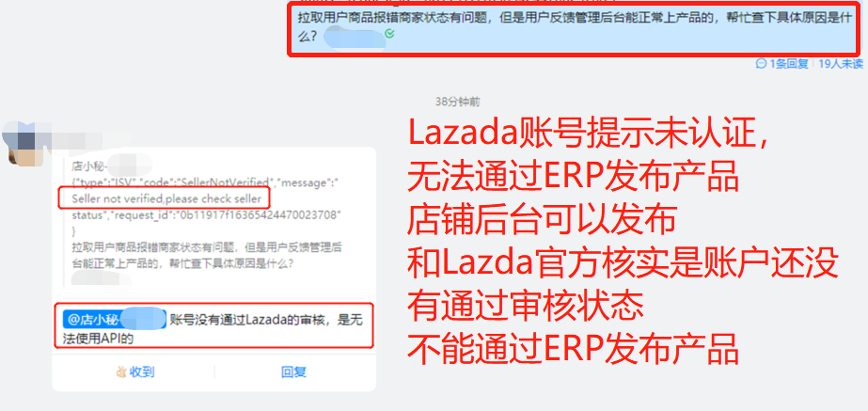Screen dimensions: 868x411
Task: Click the 收到 acknowledge button label
Action: pos(142,372)
